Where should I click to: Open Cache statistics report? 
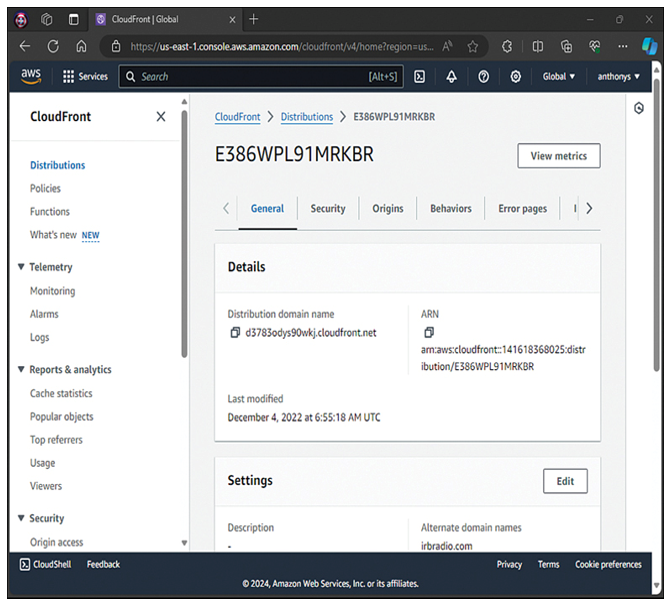click(61, 393)
